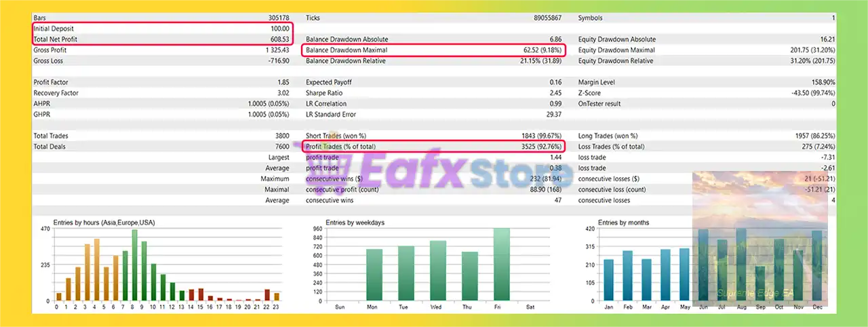Click the Entries by hours chart title
Viewport: 868px width, 327px height.
tap(104, 223)
